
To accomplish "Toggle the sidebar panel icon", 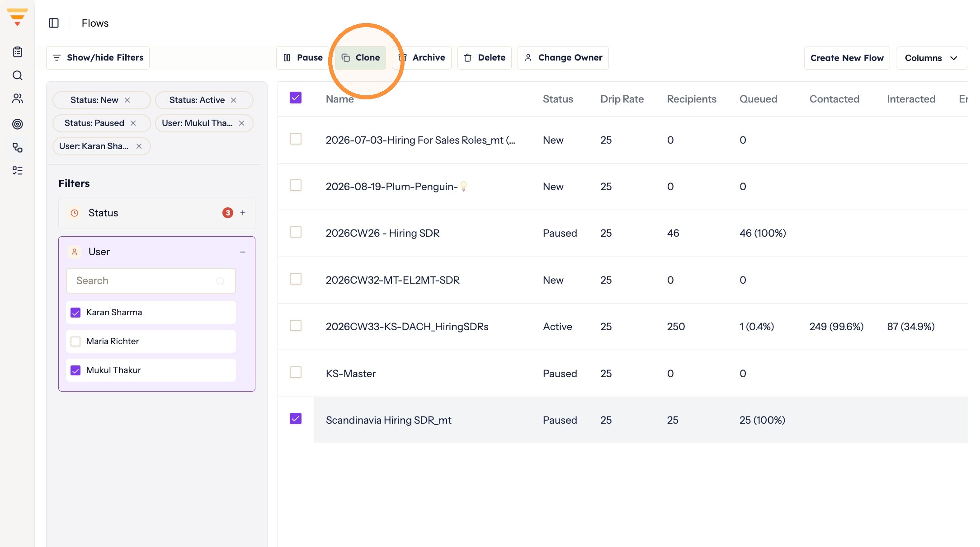I will tap(54, 23).
